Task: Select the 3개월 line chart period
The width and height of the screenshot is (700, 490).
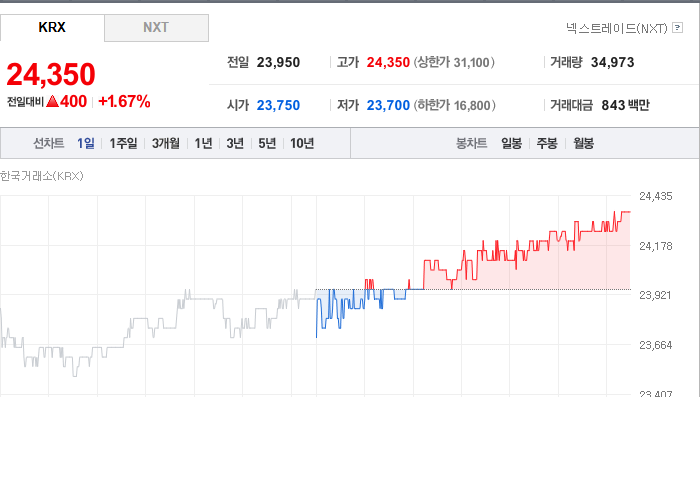Action: pyautogui.click(x=166, y=143)
